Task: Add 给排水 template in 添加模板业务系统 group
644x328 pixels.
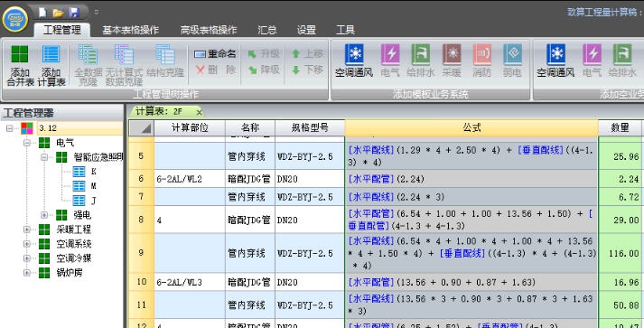Action: coord(421,61)
